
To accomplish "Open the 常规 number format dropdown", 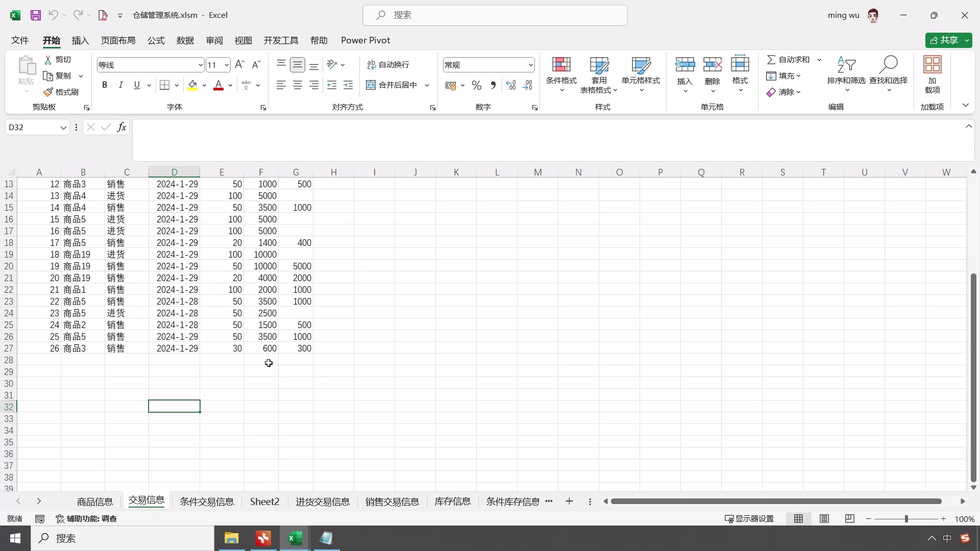I will point(531,65).
